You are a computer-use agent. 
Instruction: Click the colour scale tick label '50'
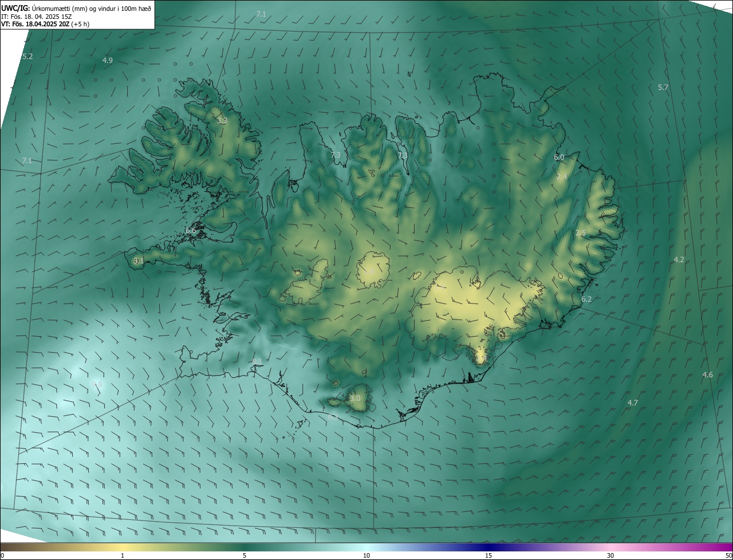[728, 556]
